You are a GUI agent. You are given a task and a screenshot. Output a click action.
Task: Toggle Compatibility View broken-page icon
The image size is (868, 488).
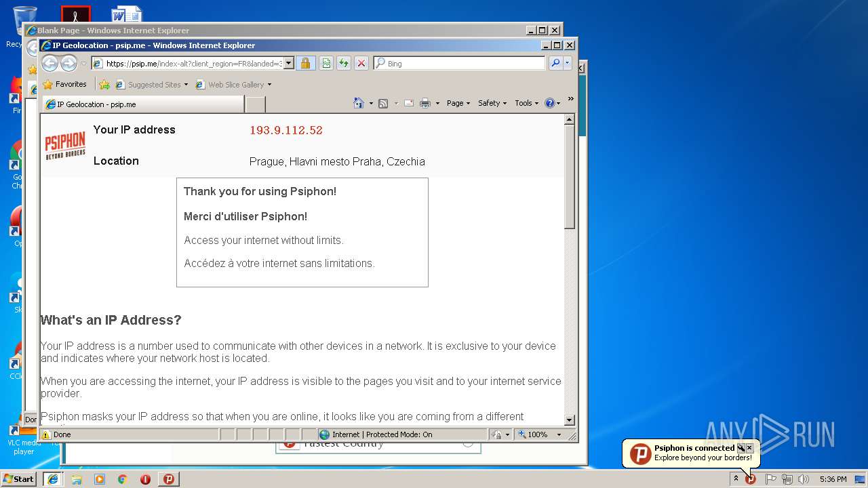click(x=326, y=63)
